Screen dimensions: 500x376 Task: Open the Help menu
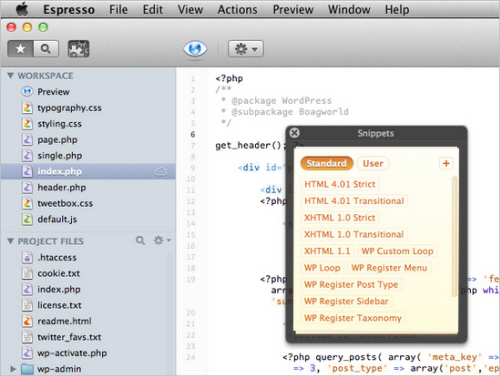(397, 10)
